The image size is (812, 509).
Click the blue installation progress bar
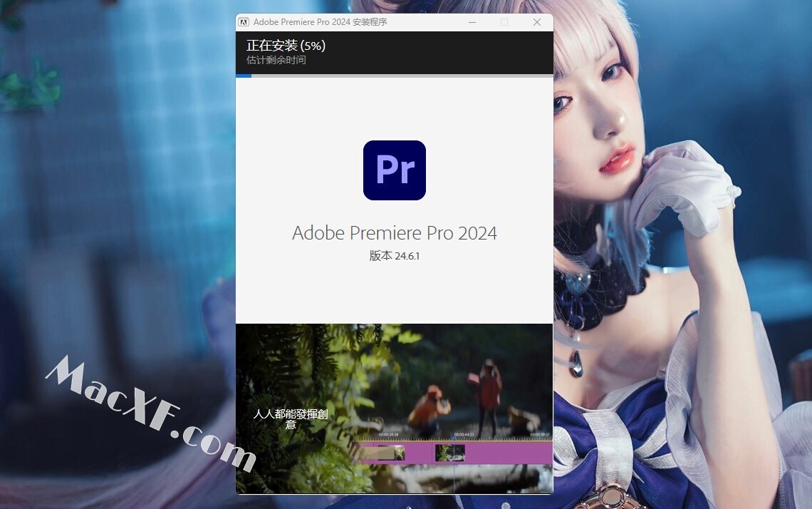(395, 76)
